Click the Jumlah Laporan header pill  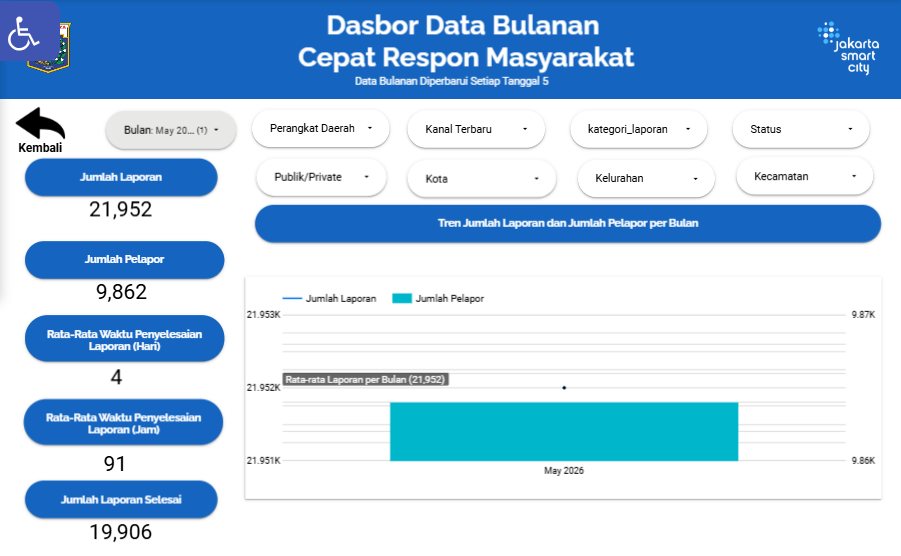click(121, 177)
